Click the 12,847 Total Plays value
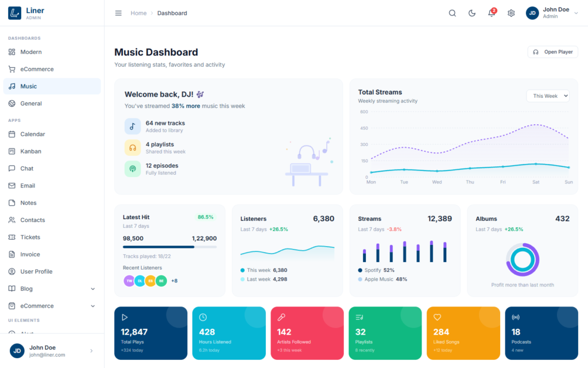This screenshot has height=368, width=588. click(x=134, y=332)
